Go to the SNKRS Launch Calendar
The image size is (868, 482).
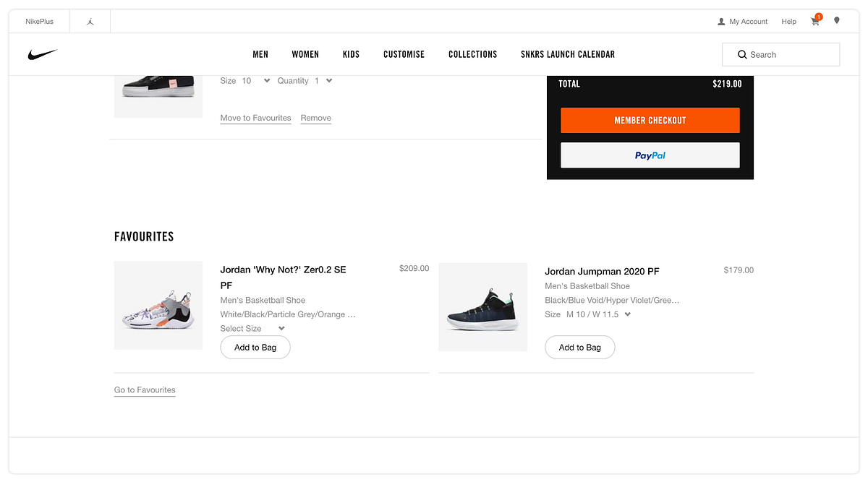(x=568, y=54)
